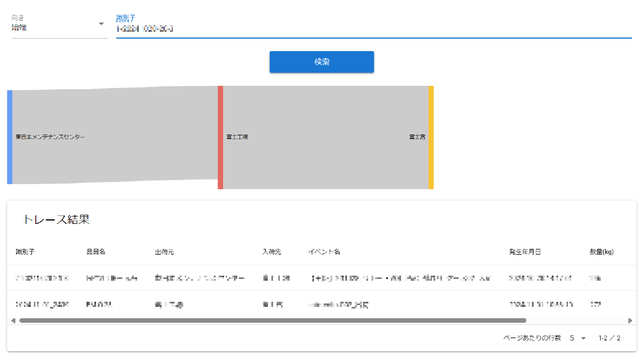Open the rows per page dropdown
Viewport: 644px width, 358px height.
(x=578, y=338)
